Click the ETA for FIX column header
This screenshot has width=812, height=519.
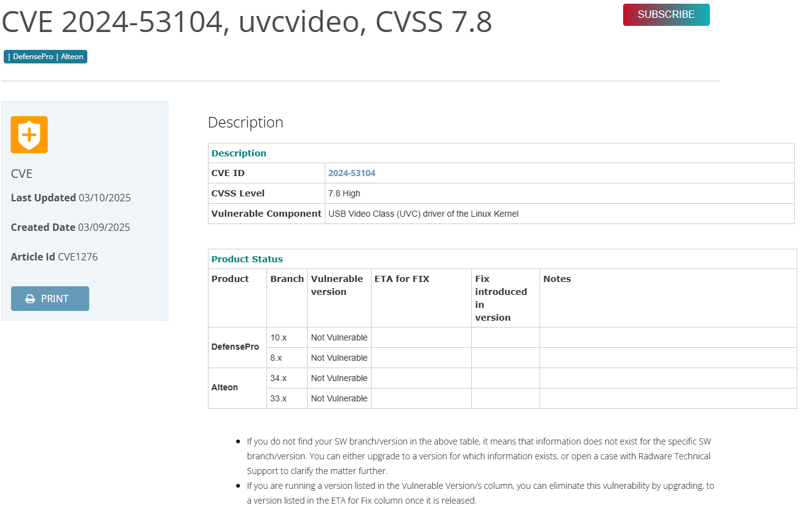tap(421, 298)
